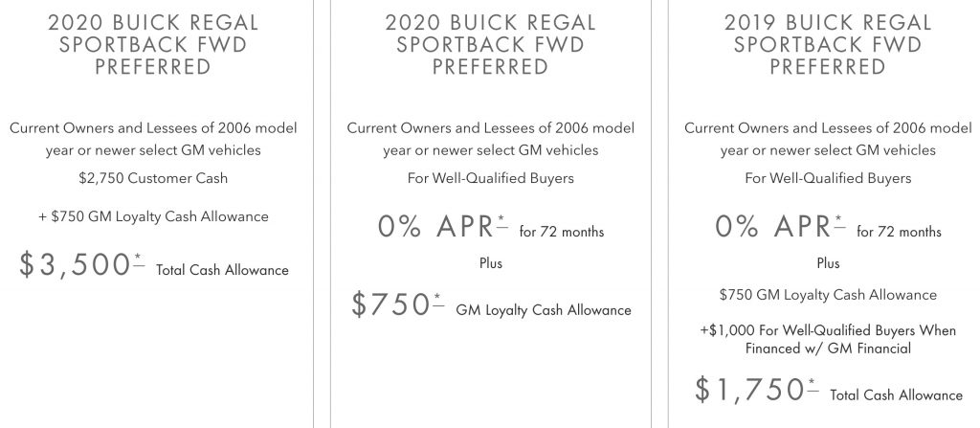980x428 pixels.
Task: Click 'Total Cash Allowance' label beside $1,750
Action: click(x=896, y=394)
